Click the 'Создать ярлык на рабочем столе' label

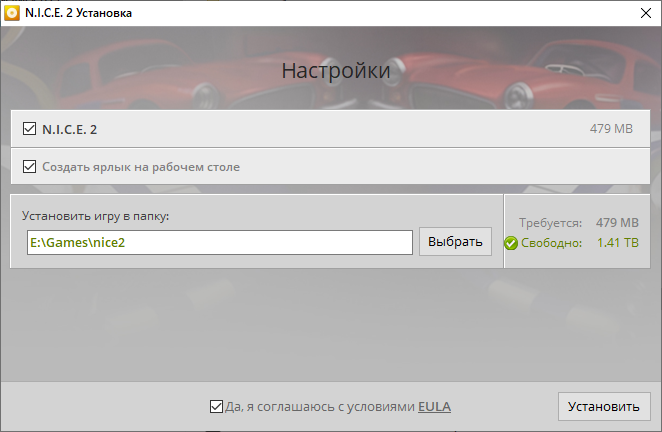click(141, 167)
